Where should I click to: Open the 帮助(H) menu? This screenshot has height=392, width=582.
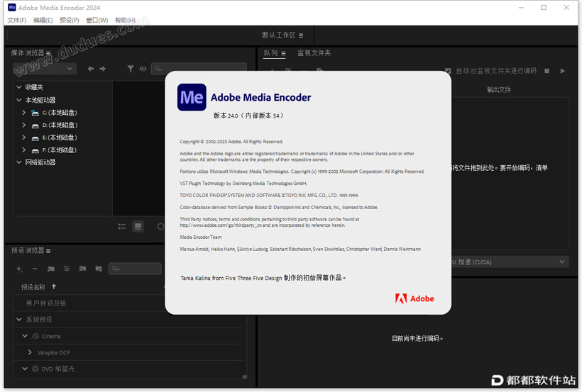click(125, 20)
